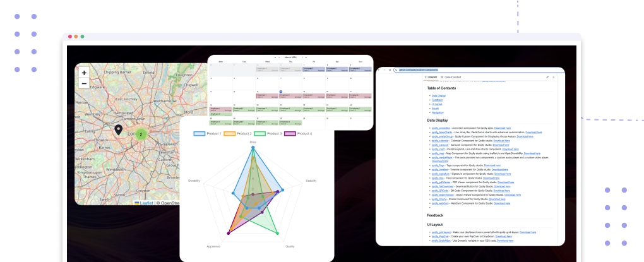Go to next month in calendar
This screenshot has width=644, height=262.
point(302,57)
